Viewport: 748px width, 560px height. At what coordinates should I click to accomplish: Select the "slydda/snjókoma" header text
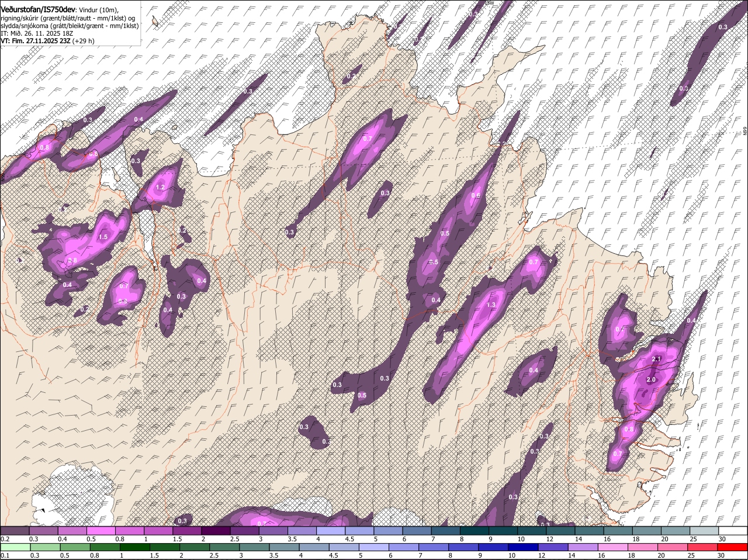point(24,26)
